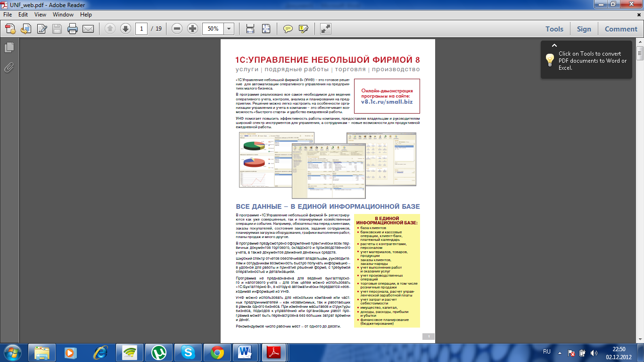Click the fit width scrolling icon
The height and width of the screenshot is (362, 644).
click(x=251, y=29)
